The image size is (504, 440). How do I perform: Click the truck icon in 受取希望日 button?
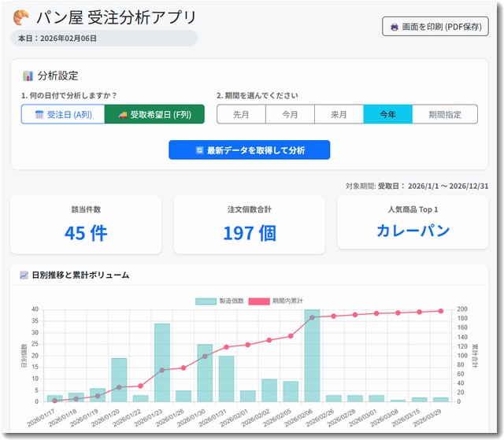tap(123, 115)
